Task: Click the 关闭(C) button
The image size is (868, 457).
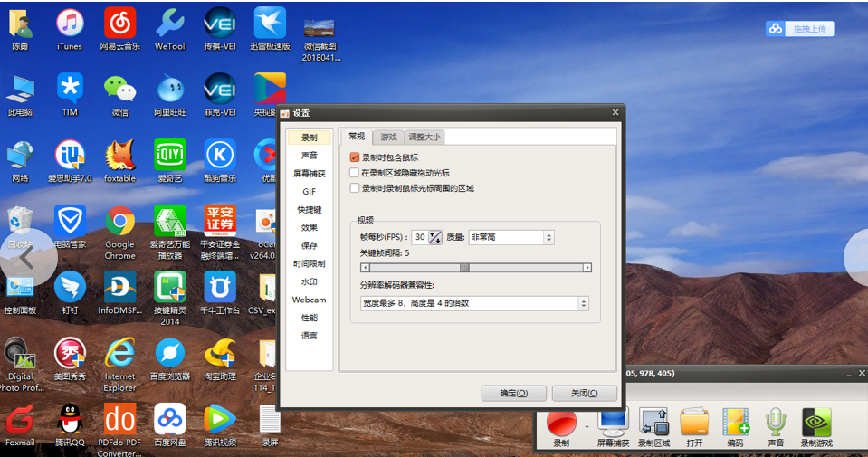Action: coord(584,394)
